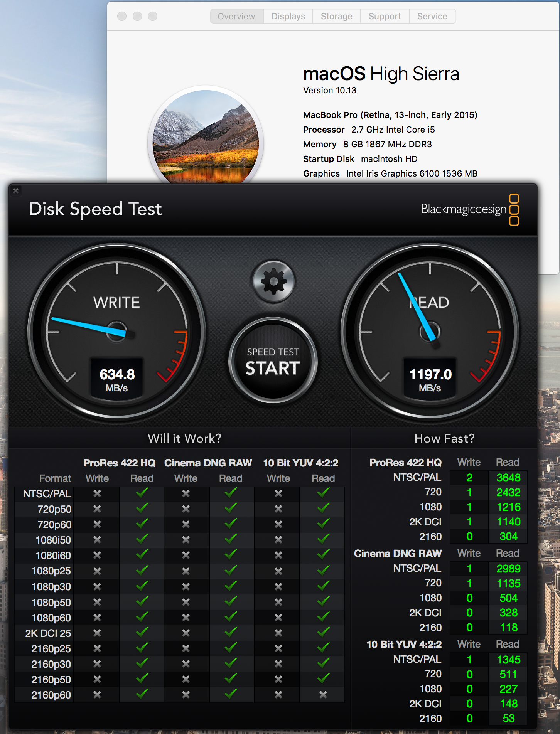Click 1080p50 10 Bit YUV Write cross
Viewport: 560px width, 734px height.
point(278,602)
